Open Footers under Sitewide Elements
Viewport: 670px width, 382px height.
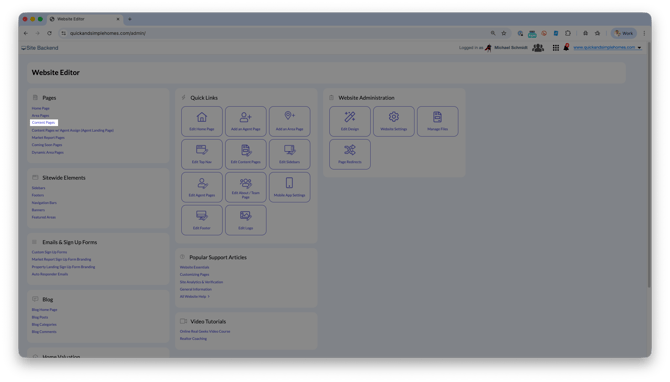[x=38, y=195]
